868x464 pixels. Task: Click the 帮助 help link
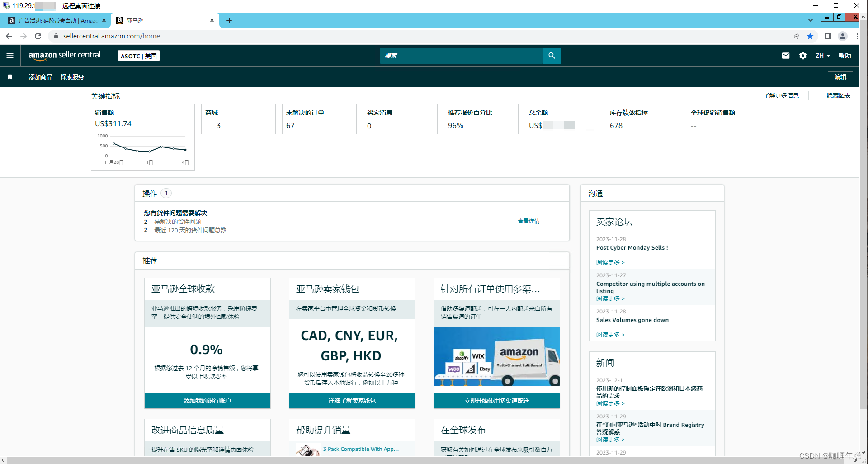coord(844,56)
